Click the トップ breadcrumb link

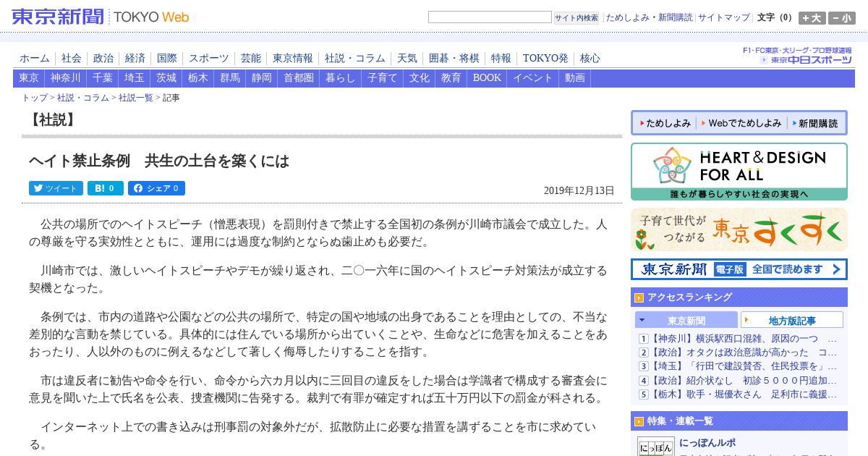pos(35,98)
